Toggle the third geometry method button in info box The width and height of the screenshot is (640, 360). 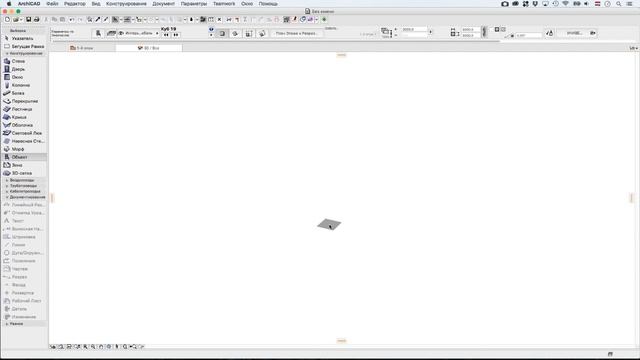(249, 33)
